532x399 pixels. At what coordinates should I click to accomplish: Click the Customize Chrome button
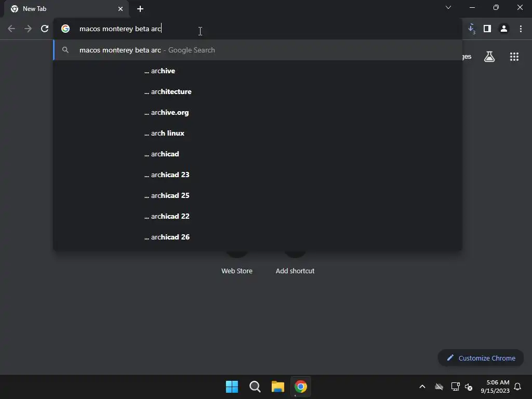click(481, 358)
